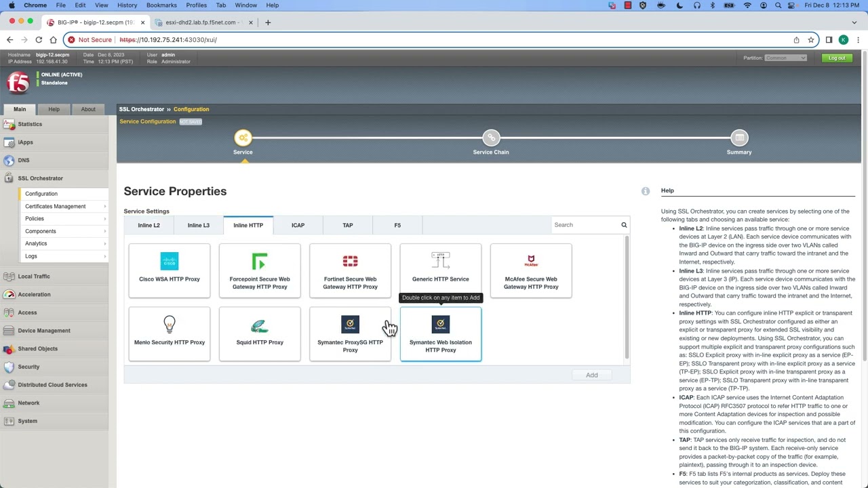Bookmark this page with star icon

[811, 39]
